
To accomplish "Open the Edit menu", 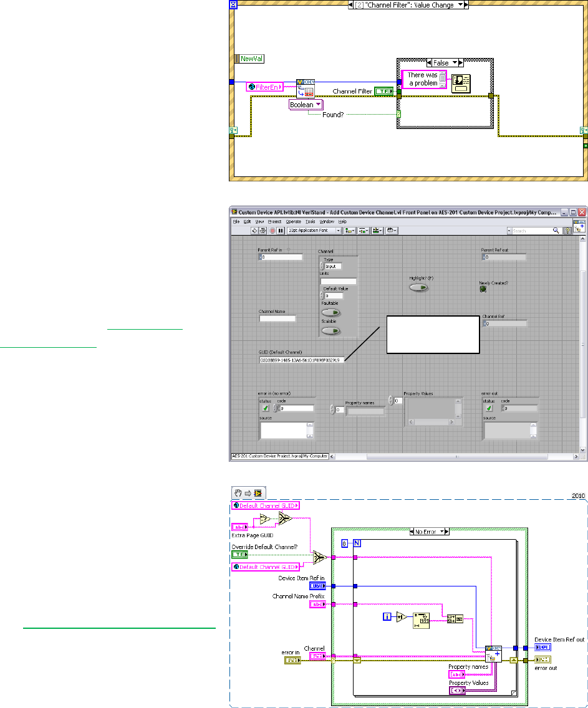I will coord(247,222).
